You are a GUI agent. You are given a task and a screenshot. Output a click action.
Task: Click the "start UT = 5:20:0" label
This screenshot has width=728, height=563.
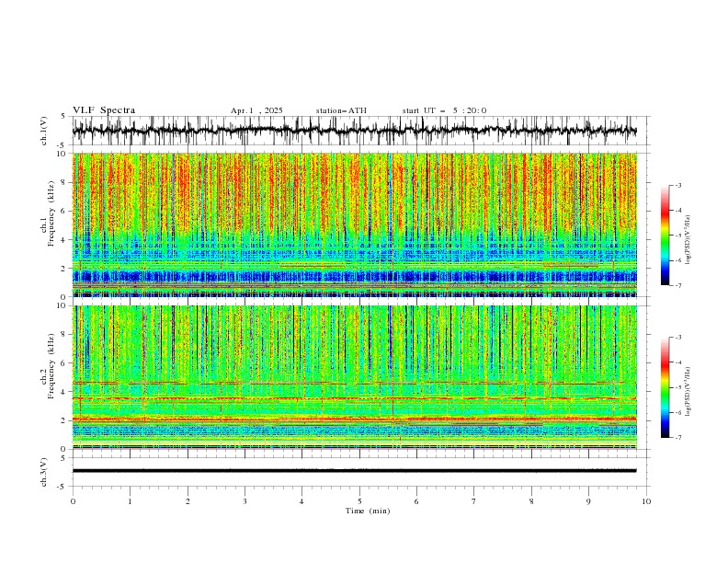[444, 110]
